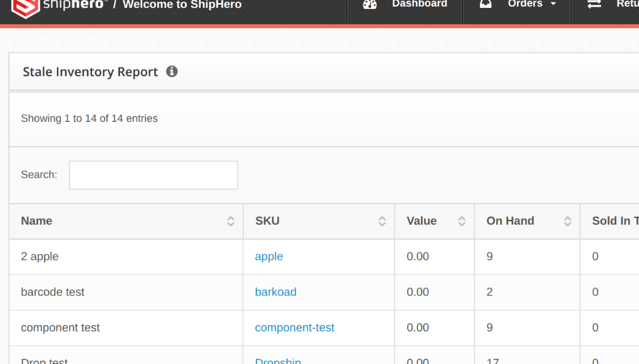The width and height of the screenshot is (639, 364).
Task: Open the Dashboard menu item
Action: tap(419, 4)
